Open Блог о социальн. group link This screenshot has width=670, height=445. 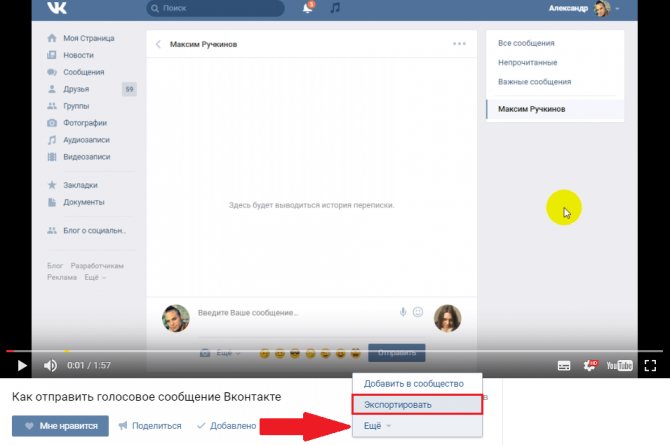94,230
